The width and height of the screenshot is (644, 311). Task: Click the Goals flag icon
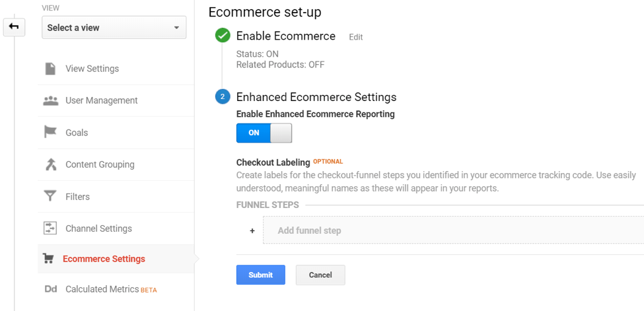50,133
